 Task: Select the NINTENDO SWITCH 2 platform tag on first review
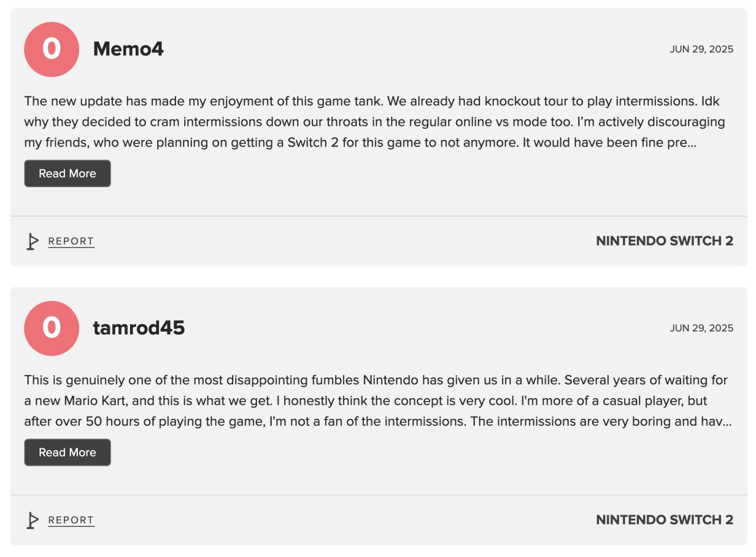click(x=663, y=241)
